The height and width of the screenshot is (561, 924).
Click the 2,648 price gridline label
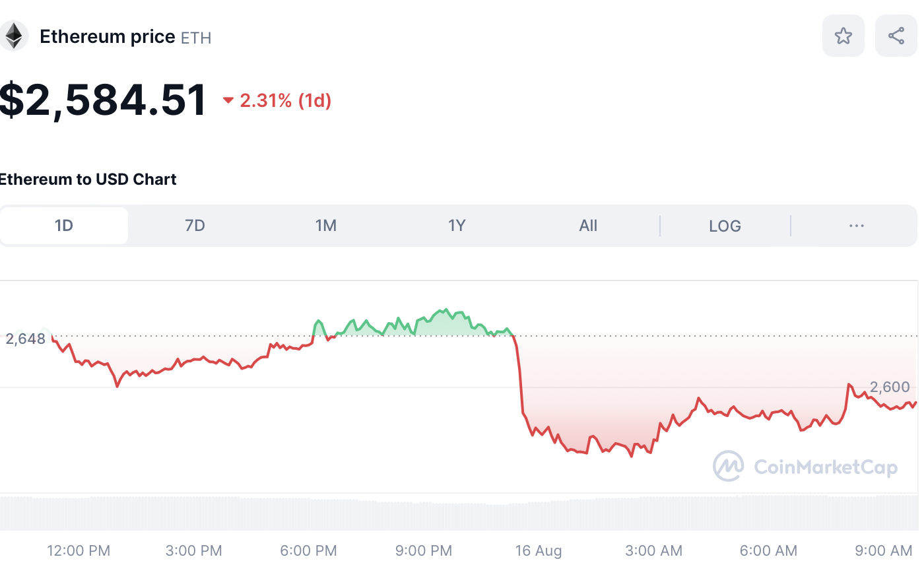pos(24,339)
